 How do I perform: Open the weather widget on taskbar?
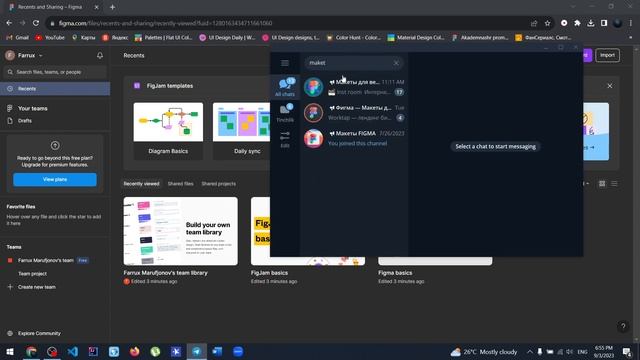(x=484, y=351)
